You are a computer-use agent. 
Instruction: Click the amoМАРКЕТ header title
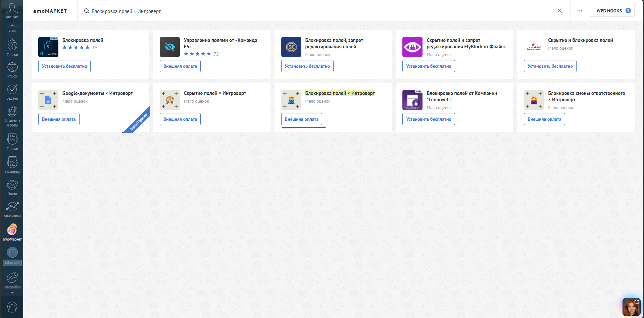(50, 11)
